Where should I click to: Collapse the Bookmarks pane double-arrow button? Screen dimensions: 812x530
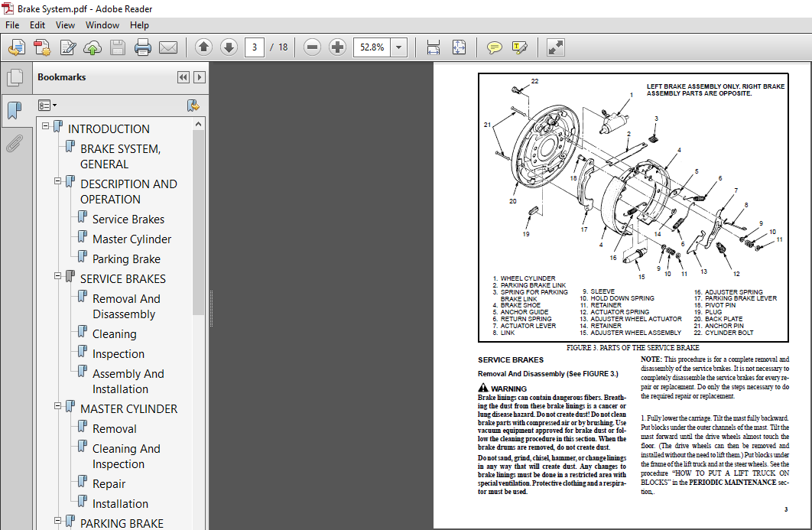point(184,77)
